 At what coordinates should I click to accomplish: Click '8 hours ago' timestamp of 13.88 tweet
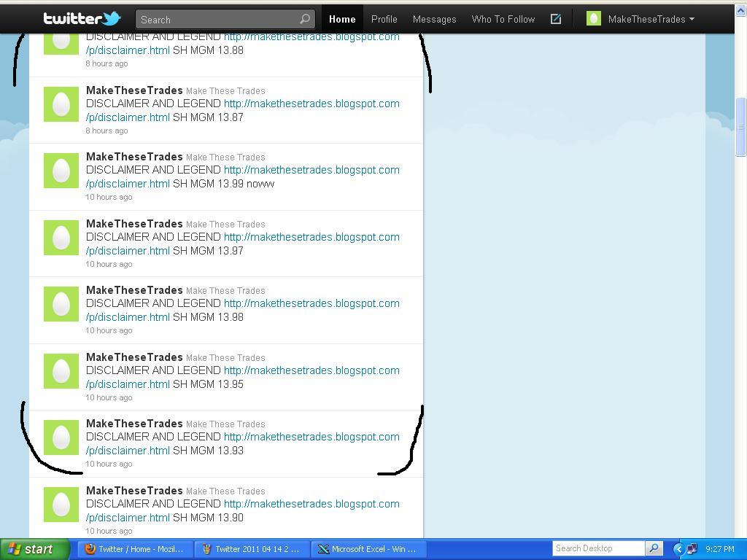(107, 64)
